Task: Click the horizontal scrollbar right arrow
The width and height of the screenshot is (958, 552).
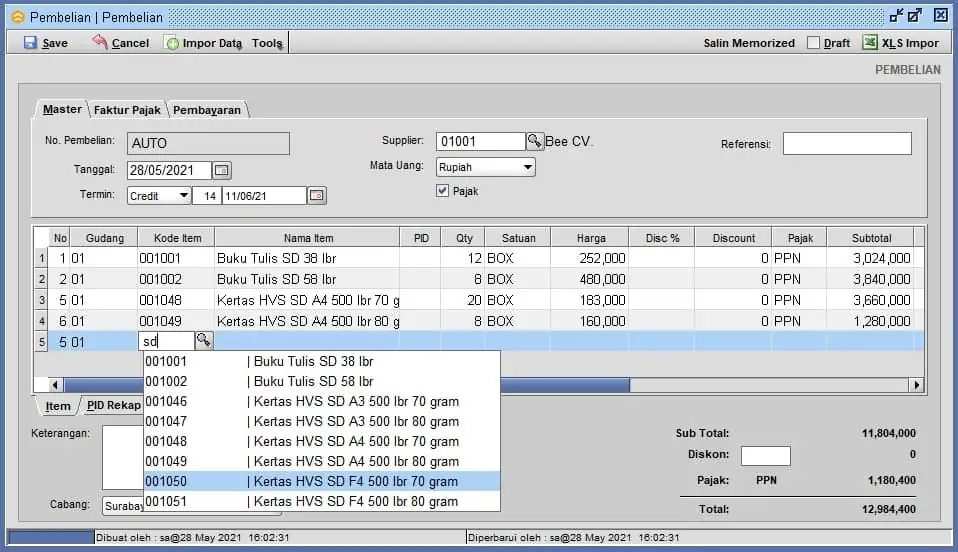Action: tap(915, 385)
